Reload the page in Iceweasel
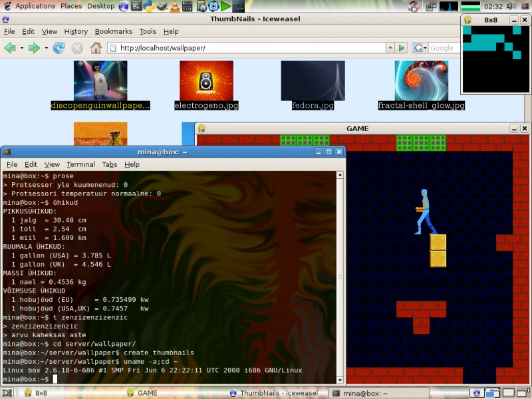The height and width of the screenshot is (399, 532). [x=59, y=48]
